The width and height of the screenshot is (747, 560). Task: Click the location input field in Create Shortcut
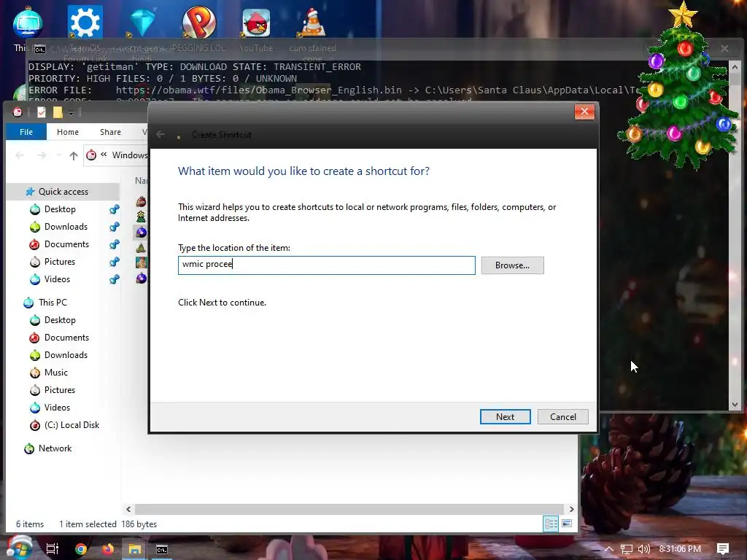pos(327,265)
